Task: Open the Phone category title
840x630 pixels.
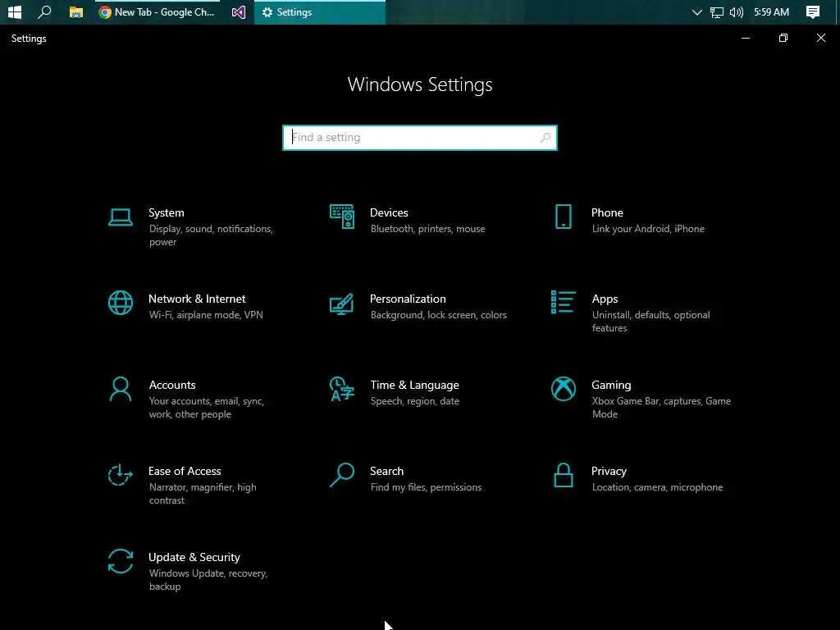Action: [607, 212]
